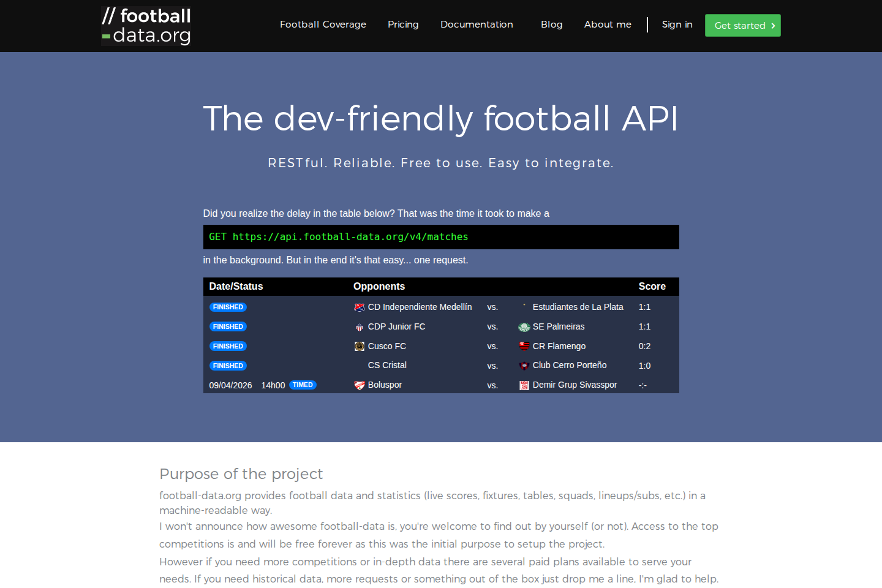Open the Documentation menu
The image size is (882, 588).
click(x=477, y=24)
